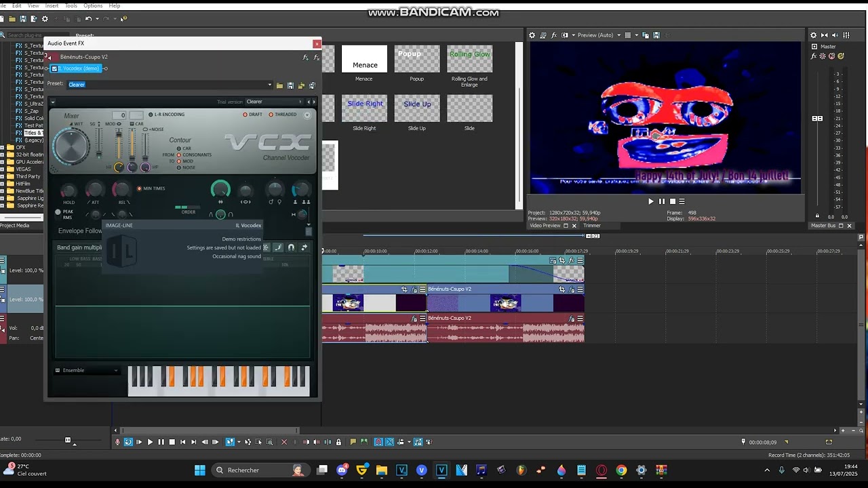Image resolution: width=868 pixels, height=488 pixels.
Task: Click Search plug-ins field
Action: coord(37,35)
